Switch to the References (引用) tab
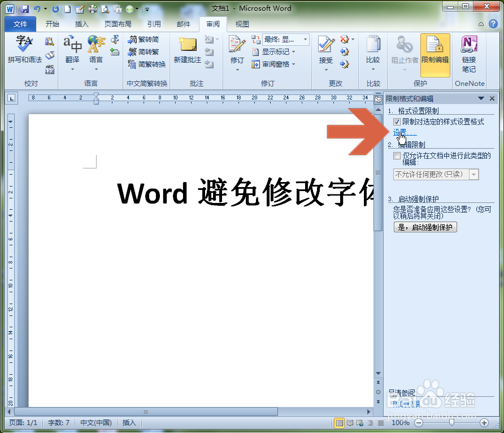Viewport: 504px width, 433px height. coord(154,24)
